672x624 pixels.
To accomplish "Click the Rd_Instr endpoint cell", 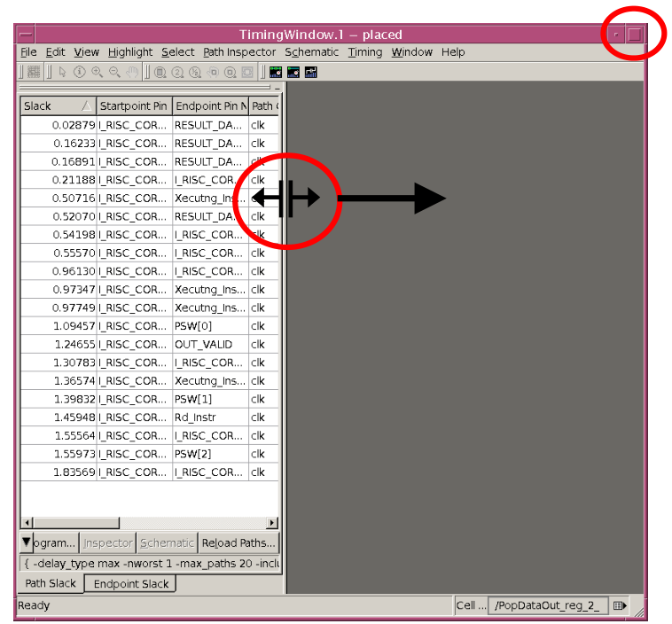I will (x=210, y=417).
